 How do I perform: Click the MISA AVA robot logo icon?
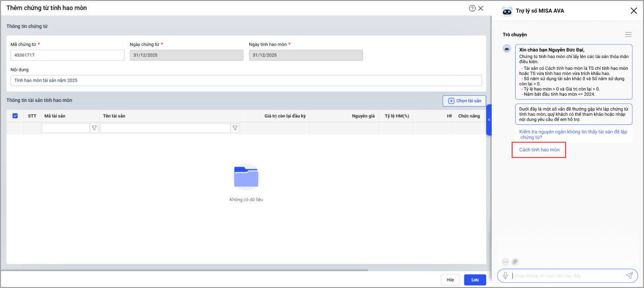click(x=507, y=11)
